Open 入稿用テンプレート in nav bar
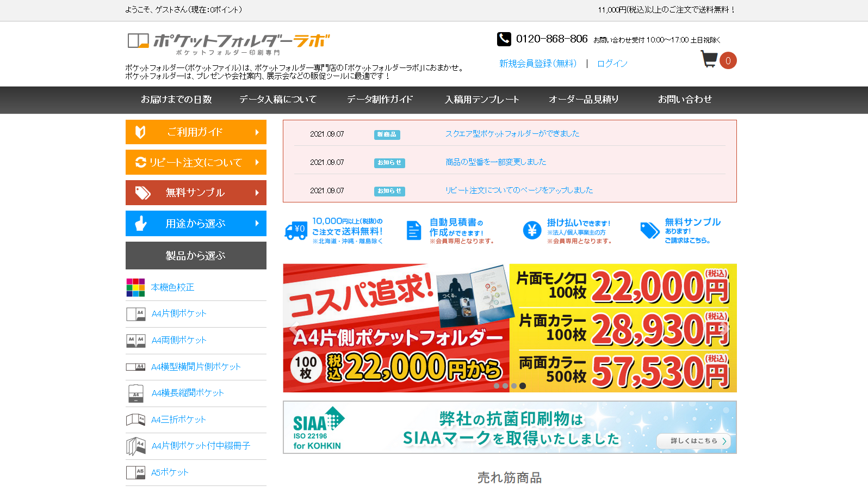The image size is (868, 492). point(482,100)
